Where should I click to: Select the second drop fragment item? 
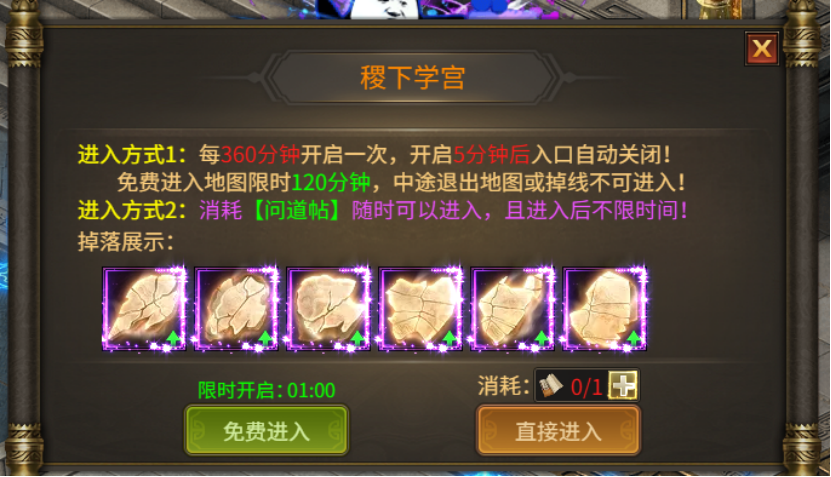(x=236, y=309)
